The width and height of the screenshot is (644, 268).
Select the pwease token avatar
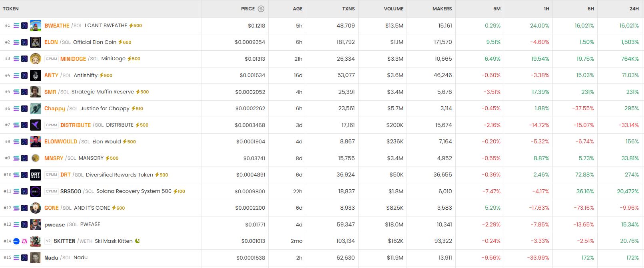tap(36, 224)
